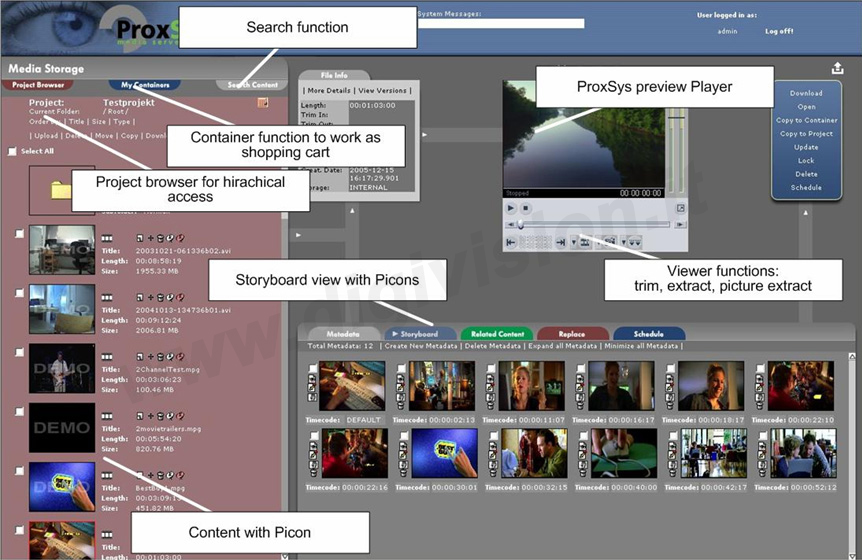Click top small icon beside picon 00:00:02:13
The image size is (862, 560).
pyautogui.click(x=401, y=378)
